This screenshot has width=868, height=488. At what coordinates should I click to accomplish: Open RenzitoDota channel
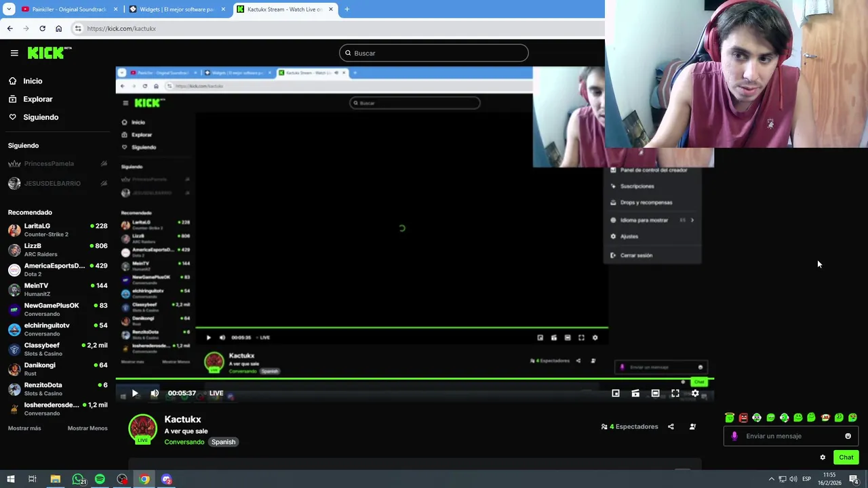tap(58, 389)
